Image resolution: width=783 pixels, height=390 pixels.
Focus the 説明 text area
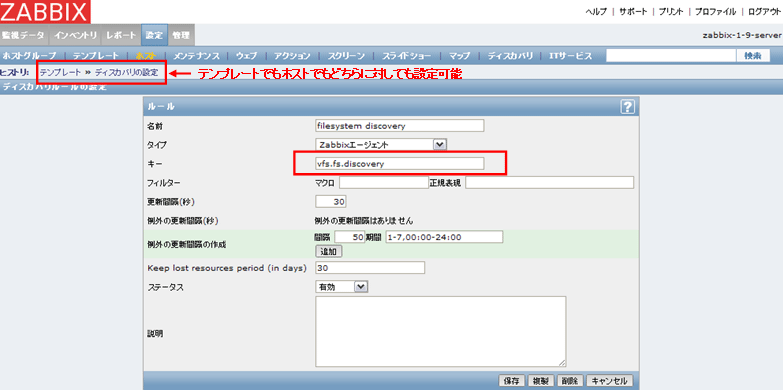[x=440, y=331]
